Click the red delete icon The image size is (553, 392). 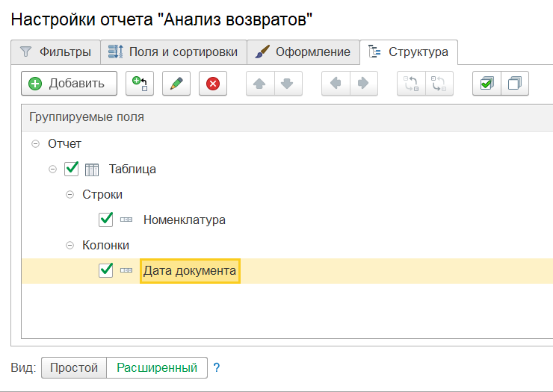212,84
